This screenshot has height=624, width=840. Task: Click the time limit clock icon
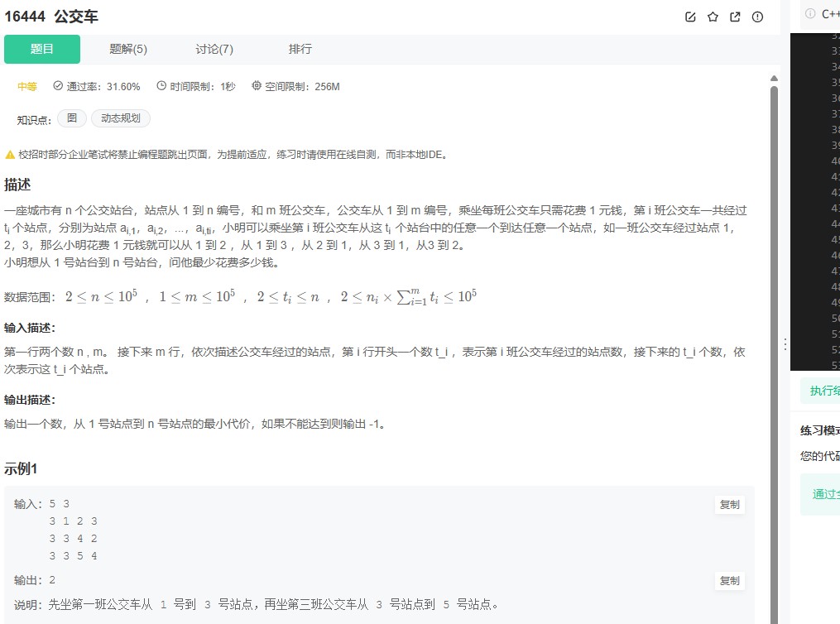click(x=161, y=86)
